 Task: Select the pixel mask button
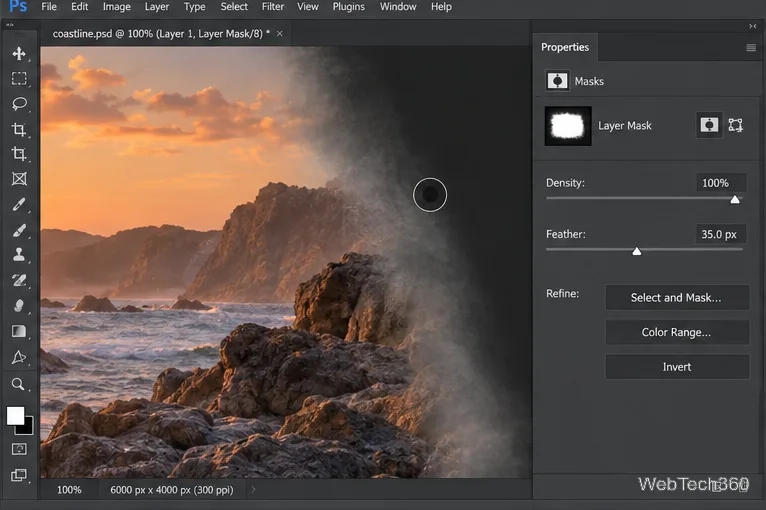point(709,125)
